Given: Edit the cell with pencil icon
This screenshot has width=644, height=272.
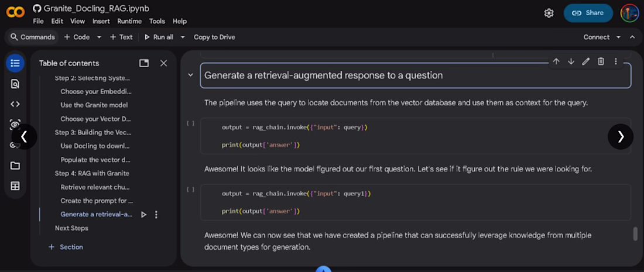Looking at the screenshot, I should click(585, 61).
